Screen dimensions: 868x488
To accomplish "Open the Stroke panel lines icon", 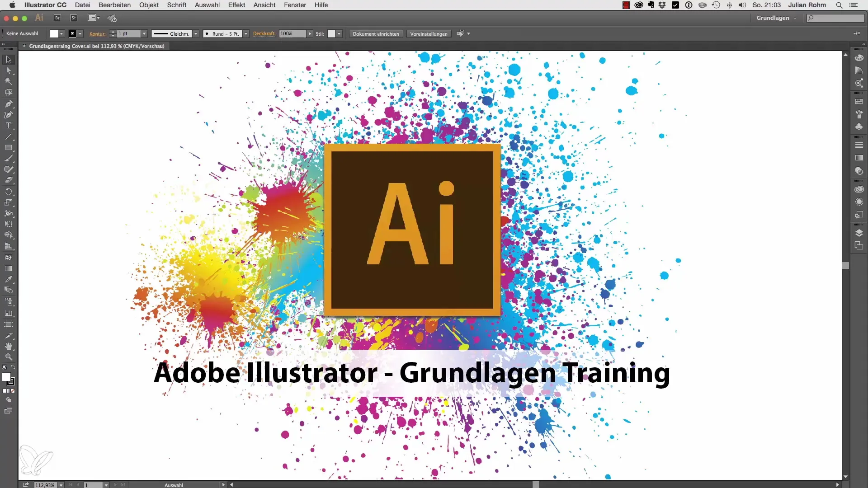I will pos(859,145).
